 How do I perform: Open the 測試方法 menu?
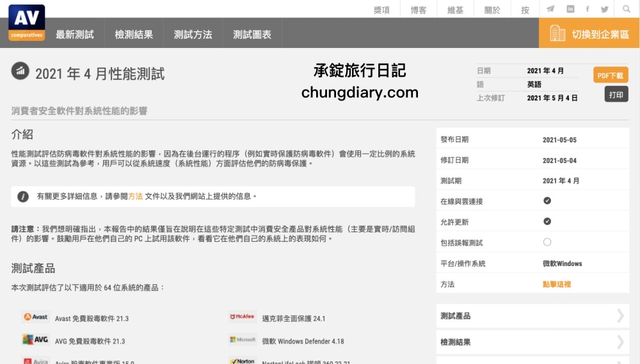[193, 35]
